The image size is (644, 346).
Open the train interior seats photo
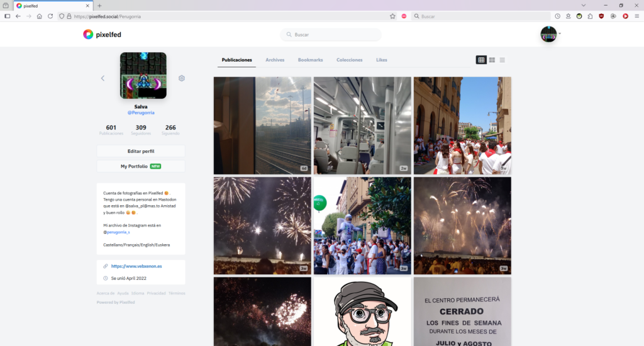point(362,125)
